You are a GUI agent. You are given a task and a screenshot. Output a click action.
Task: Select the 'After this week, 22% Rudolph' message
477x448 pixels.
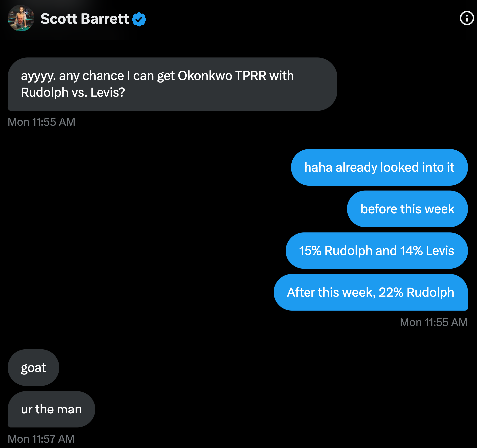click(371, 292)
